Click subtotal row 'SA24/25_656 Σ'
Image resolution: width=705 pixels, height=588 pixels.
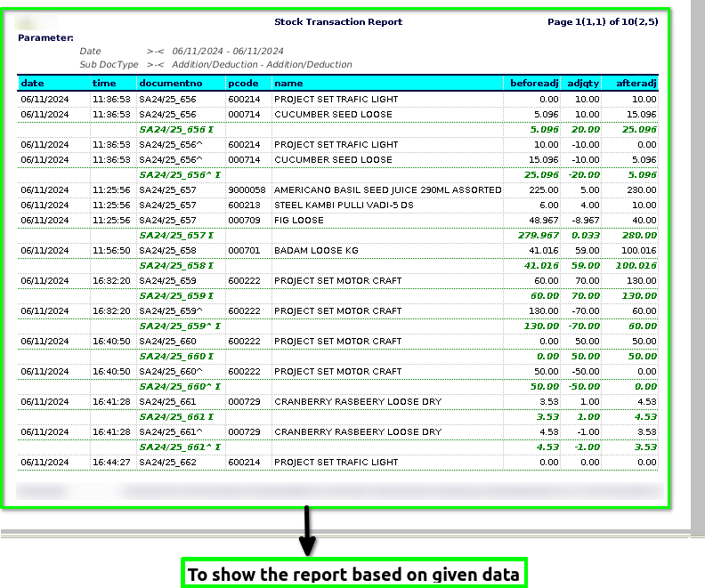coord(337,129)
